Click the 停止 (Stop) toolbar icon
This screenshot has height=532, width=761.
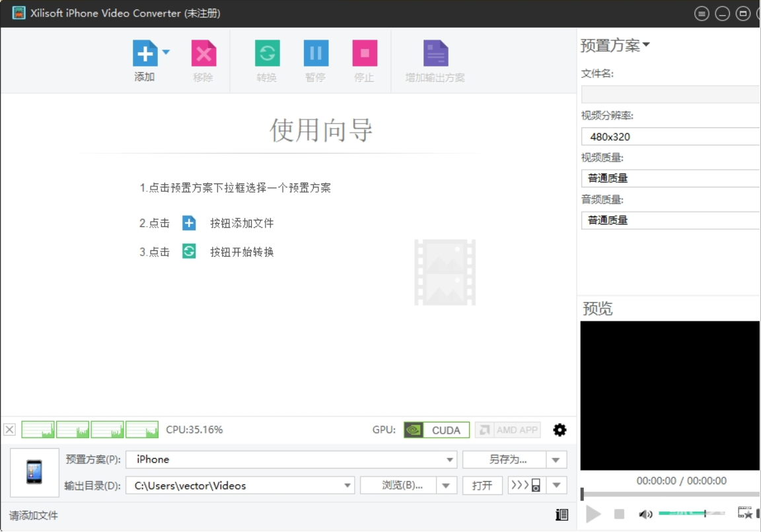[365, 53]
